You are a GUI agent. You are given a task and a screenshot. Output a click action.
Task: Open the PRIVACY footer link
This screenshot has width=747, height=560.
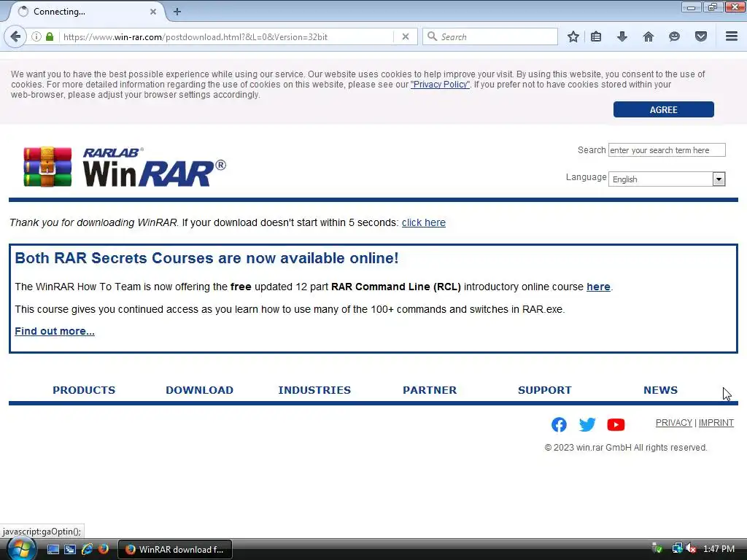tap(673, 423)
